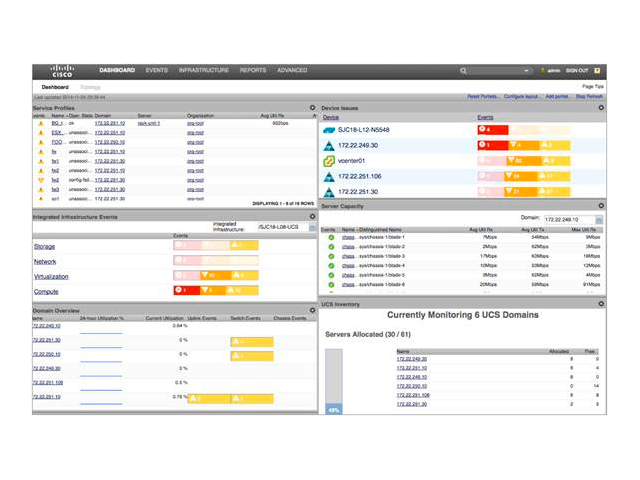The width and height of the screenshot is (640, 480).
Task: Open Integrated Infrastructure Events settings gear
Action: click(x=312, y=216)
